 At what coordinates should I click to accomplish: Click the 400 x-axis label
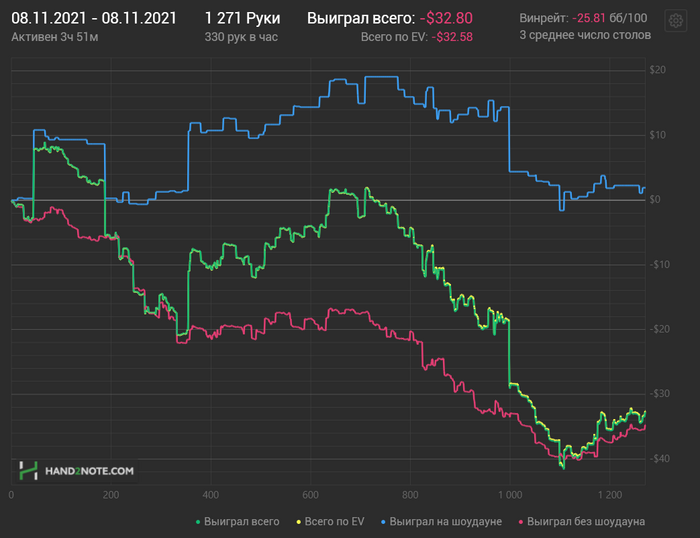tap(211, 495)
